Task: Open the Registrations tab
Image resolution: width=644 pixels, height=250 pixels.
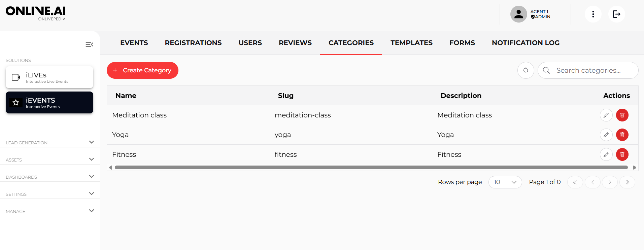Action: 193,43
